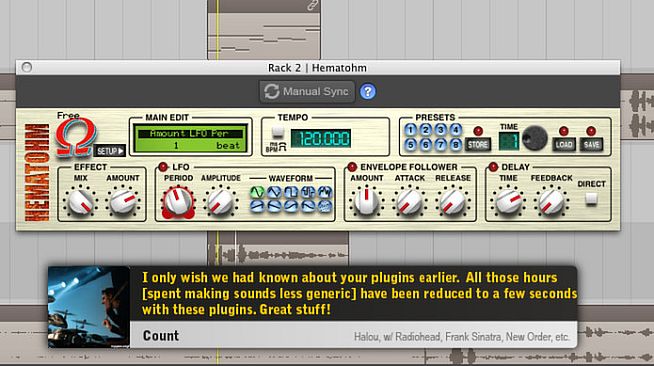The width and height of the screenshot is (654, 366).
Task: Click the LFO PERIOD knob
Action: click(x=178, y=202)
